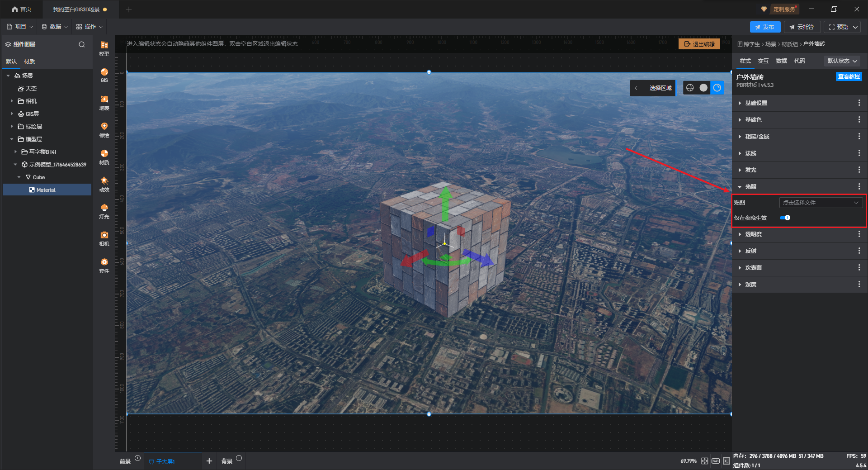Viewport: 868px width, 470px height.
Task: Open the GIS component category icon
Action: click(x=104, y=75)
